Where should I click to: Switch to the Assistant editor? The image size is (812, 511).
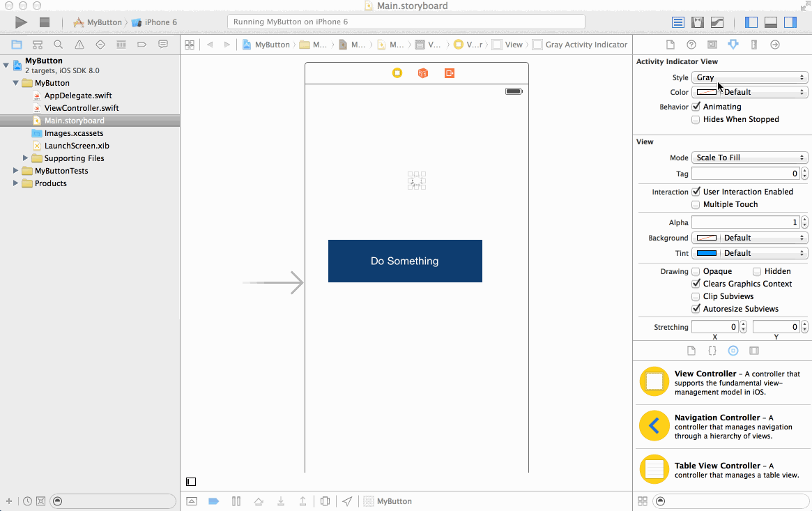pos(698,22)
